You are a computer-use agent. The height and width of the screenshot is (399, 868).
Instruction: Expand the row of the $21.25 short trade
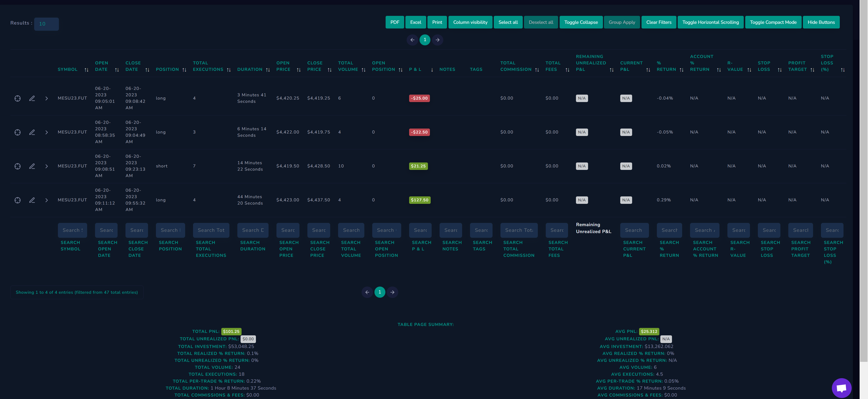click(x=47, y=166)
